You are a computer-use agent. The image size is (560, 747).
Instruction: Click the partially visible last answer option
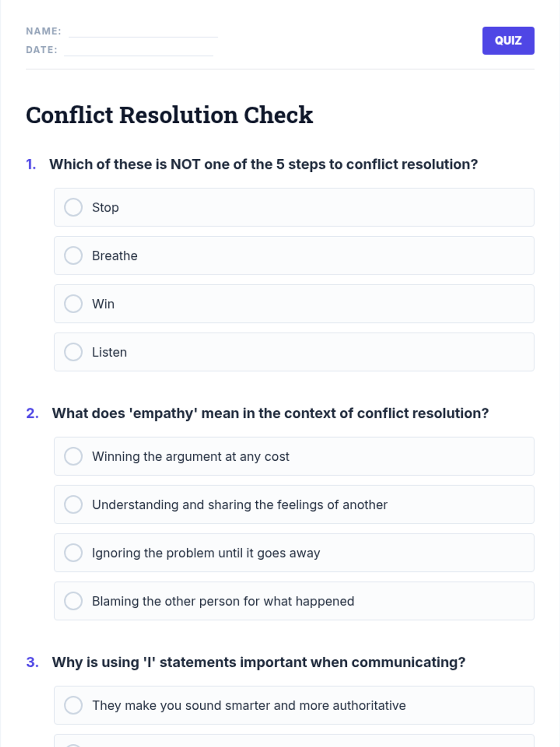294,741
